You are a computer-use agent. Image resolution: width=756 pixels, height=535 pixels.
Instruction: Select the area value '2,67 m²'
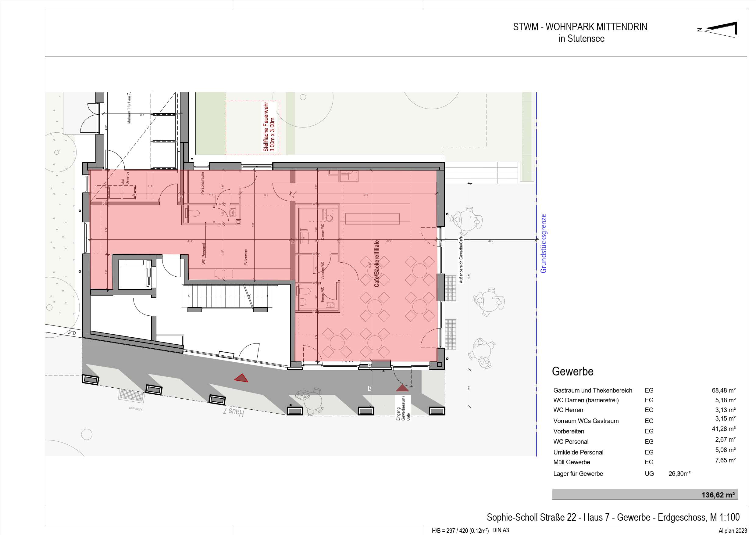[x=725, y=440]
